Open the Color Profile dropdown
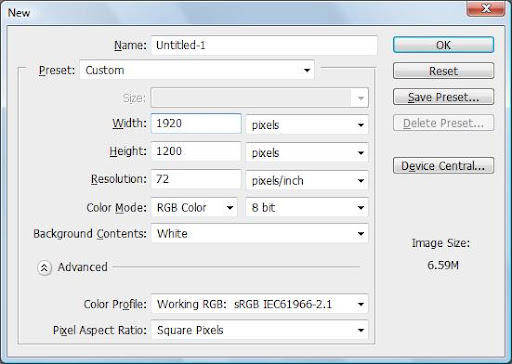Screen dimensions: 512x364 pos(260,304)
